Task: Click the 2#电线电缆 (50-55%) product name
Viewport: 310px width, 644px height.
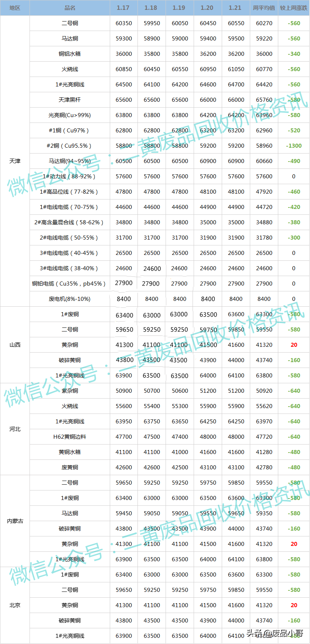Action: (x=70, y=237)
